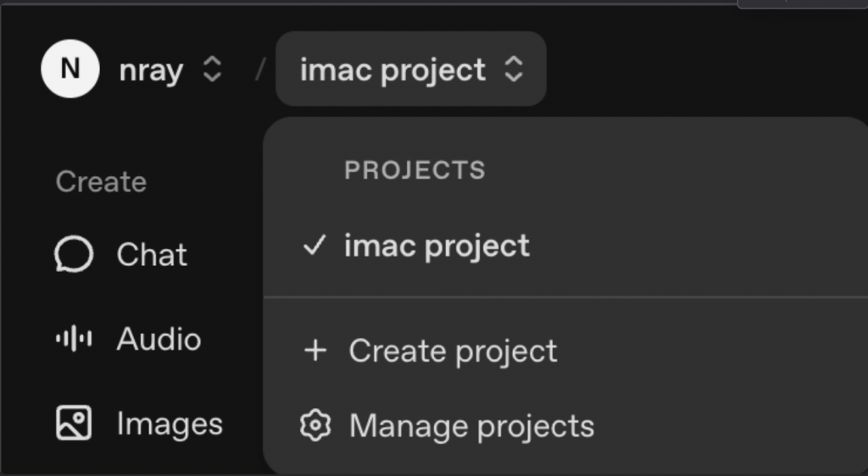This screenshot has height=476, width=868.
Task: Click the gear icon for Manage projects
Action: (x=315, y=425)
